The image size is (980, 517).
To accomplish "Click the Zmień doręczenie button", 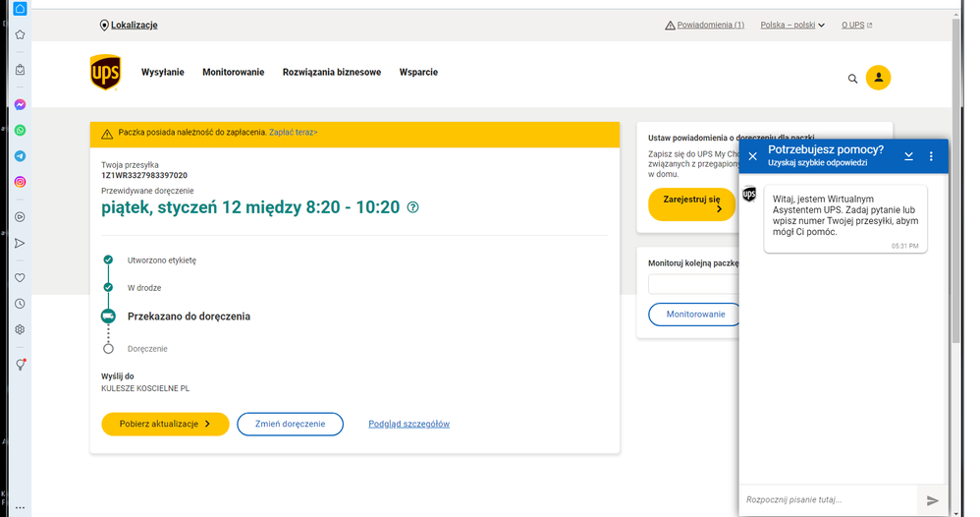I will pos(290,424).
